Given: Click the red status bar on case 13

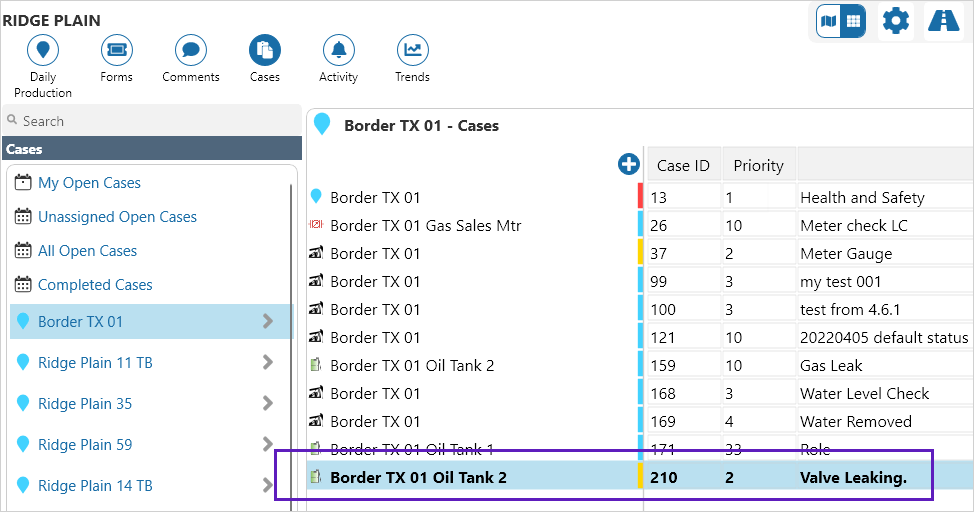Looking at the screenshot, I should coord(640,197).
